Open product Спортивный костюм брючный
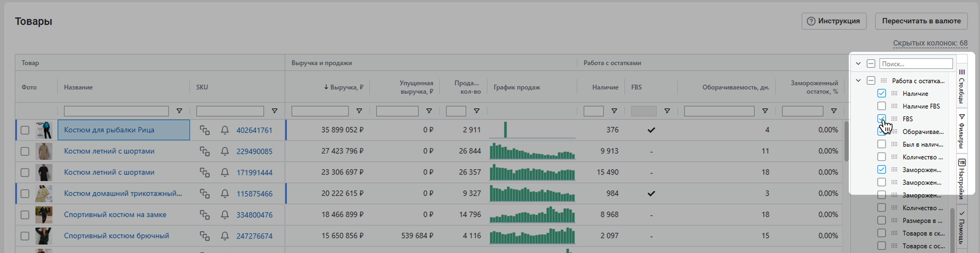 (x=116, y=236)
